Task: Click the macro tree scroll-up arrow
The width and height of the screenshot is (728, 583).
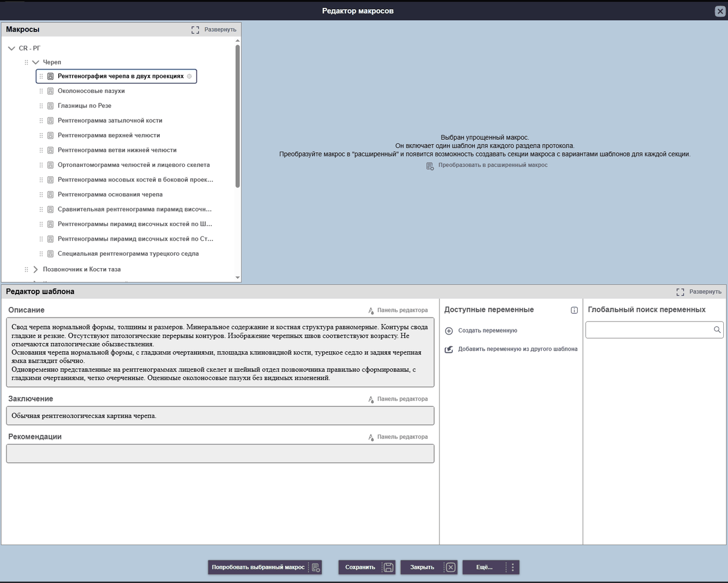Action: 238,41
